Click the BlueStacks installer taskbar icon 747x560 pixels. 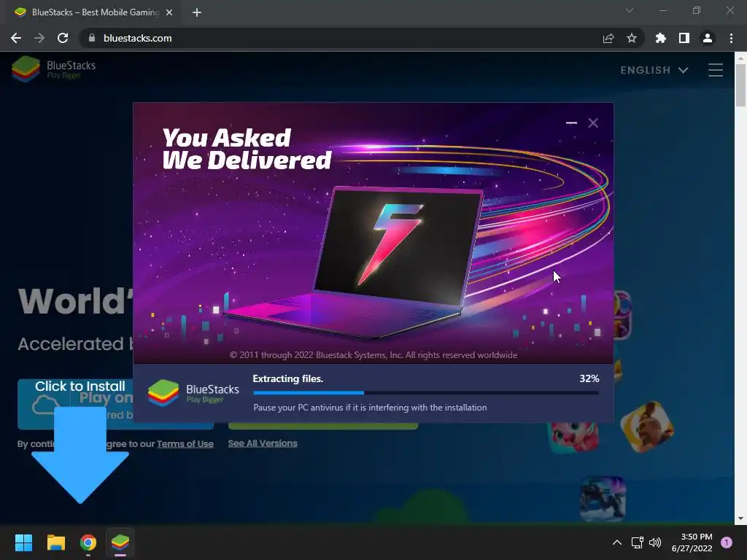point(120,542)
